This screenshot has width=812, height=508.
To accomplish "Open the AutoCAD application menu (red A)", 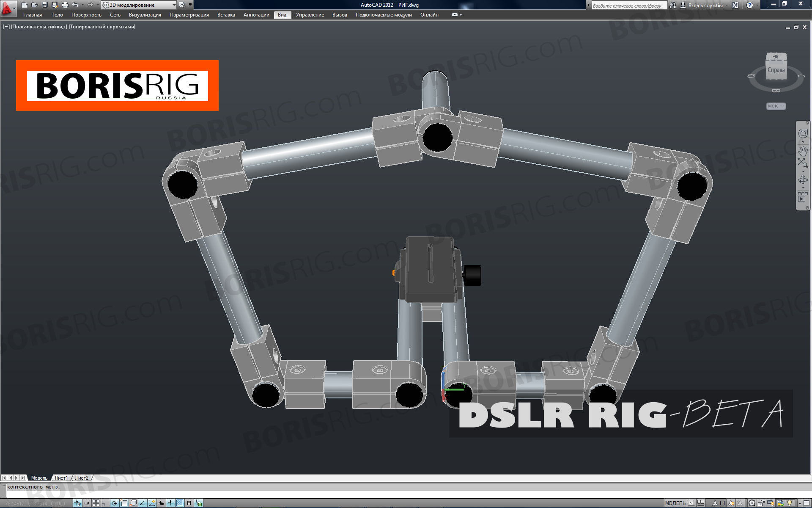I will point(8,8).
